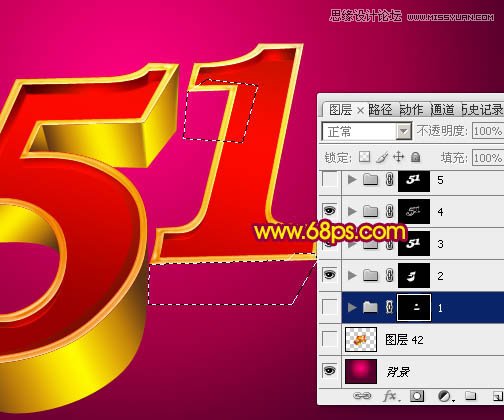This screenshot has width=504, height=420.
Task: Expand group 5 with its triangle
Action: coord(352,179)
